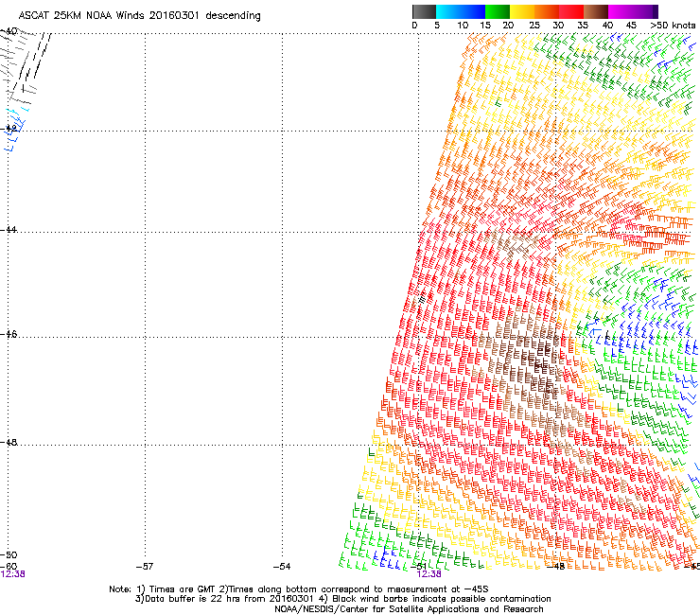Click the light blue wind barbs near -42 latitude
Image resolution: width=700 pixels, height=615 pixels.
pos(17,130)
